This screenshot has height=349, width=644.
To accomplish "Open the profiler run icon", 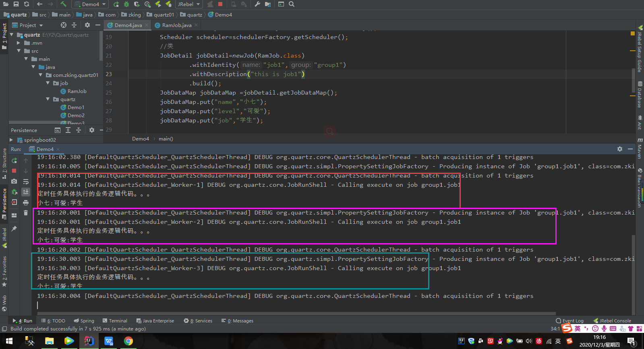I will [x=147, y=4].
